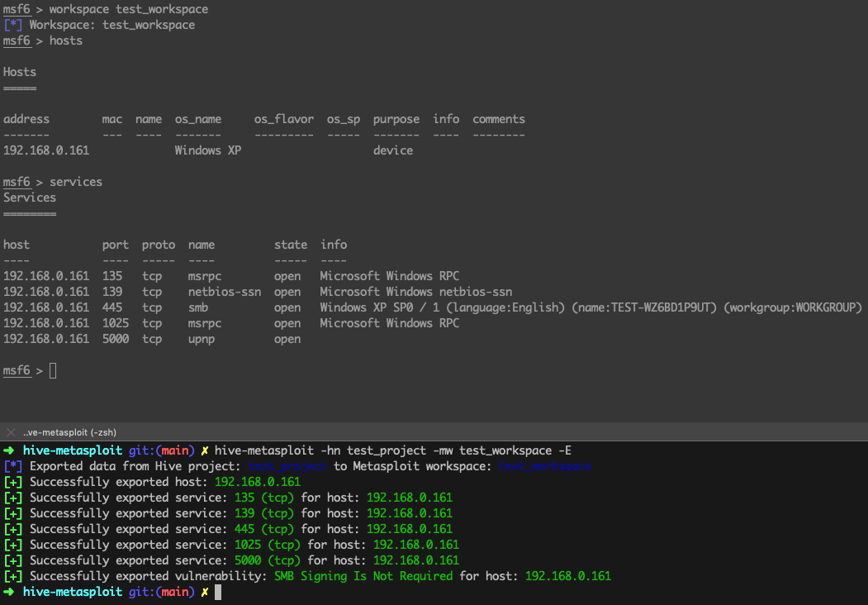Click the 'device' purpose value
The width and height of the screenshot is (868, 605).
click(x=393, y=150)
